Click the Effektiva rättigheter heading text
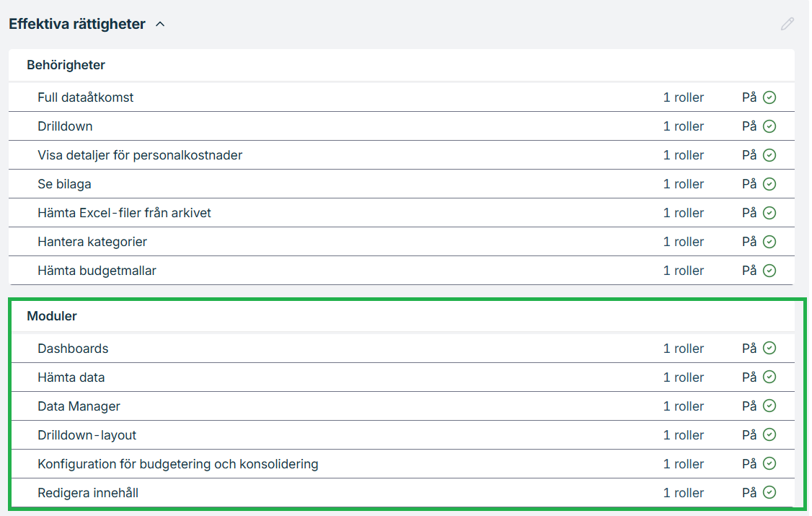Image resolution: width=812 pixels, height=516 pixels. pyautogui.click(x=77, y=24)
